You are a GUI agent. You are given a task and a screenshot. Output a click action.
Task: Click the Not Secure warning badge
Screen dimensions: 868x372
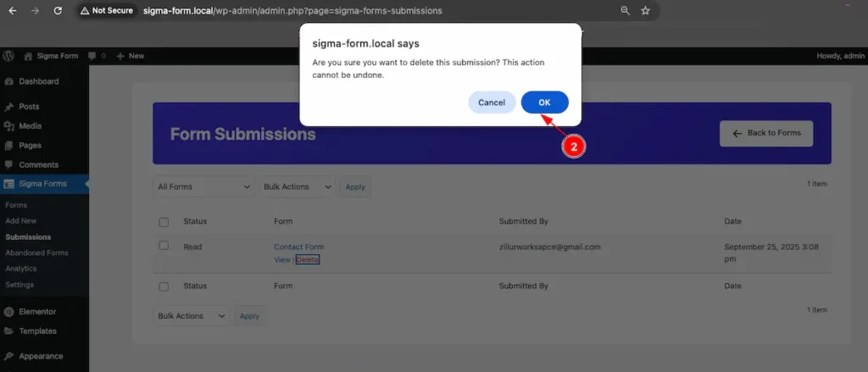click(x=106, y=10)
